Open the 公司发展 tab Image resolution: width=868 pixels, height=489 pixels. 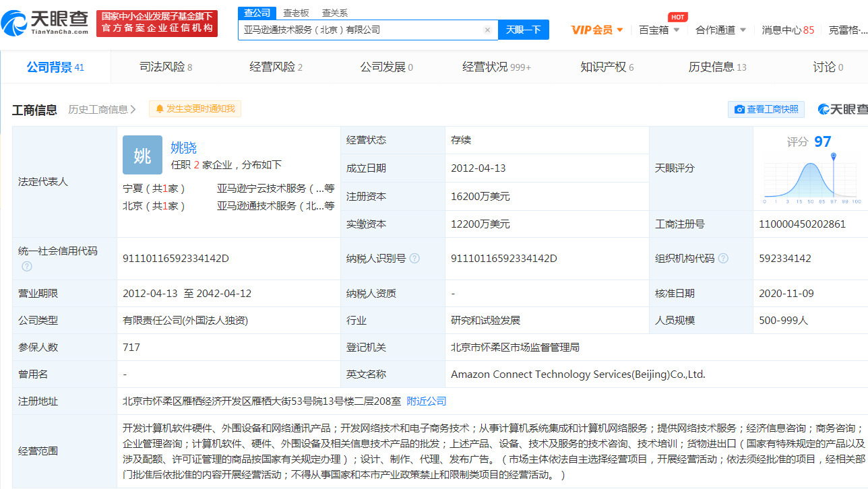tap(387, 67)
